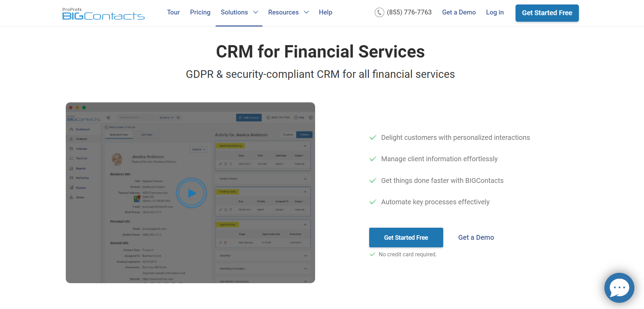Collapse the Upcoming Meetings section in preview
The width and height of the screenshot is (644, 309).
[x=305, y=146]
